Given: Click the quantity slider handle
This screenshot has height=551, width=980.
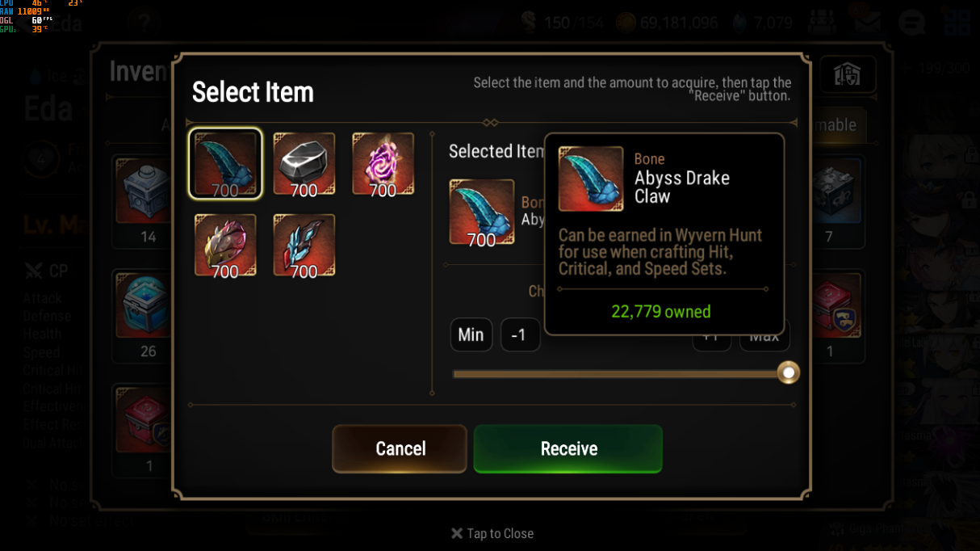Looking at the screenshot, I should coord(788,372).
